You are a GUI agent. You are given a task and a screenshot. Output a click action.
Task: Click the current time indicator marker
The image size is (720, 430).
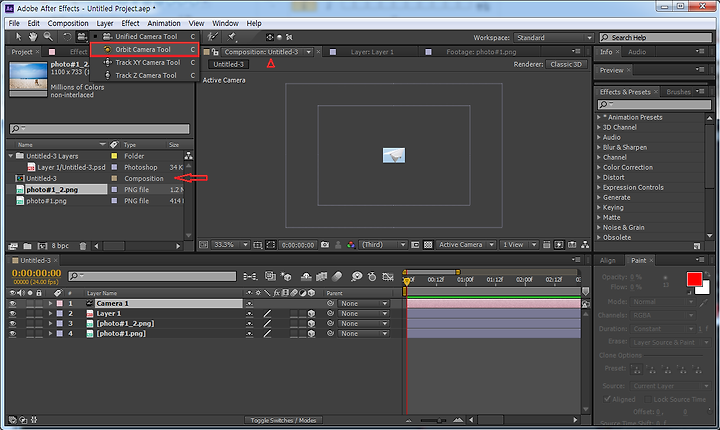[x=406, y=280]
